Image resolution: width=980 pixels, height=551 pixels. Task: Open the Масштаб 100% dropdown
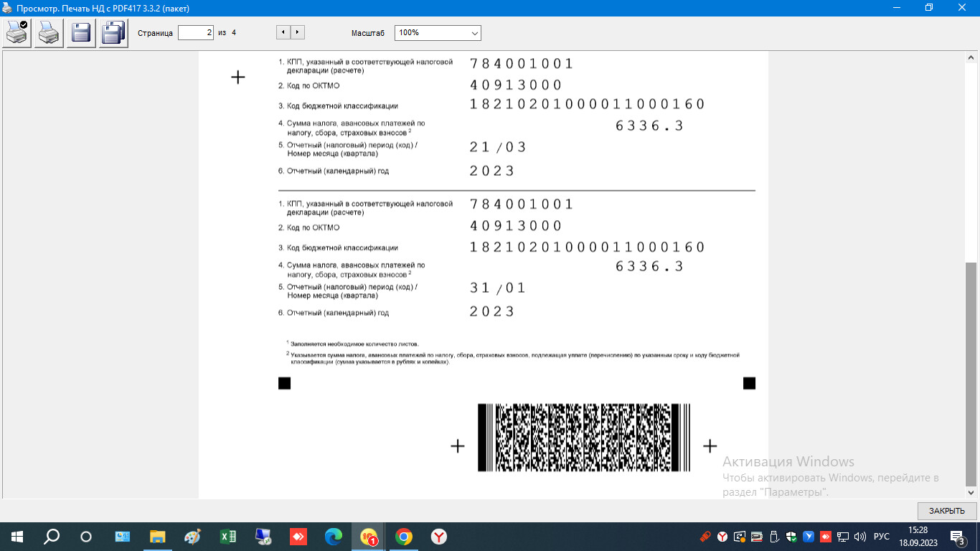point(438,33)
